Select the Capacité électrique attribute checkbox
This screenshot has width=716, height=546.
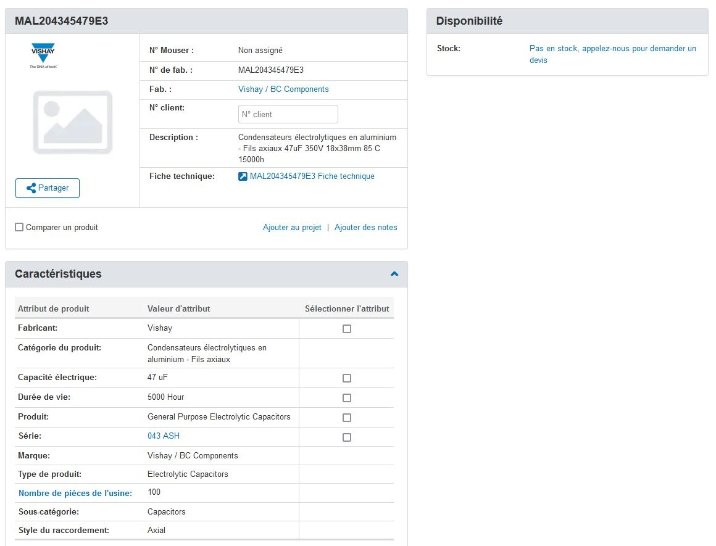tap(347, 378)
